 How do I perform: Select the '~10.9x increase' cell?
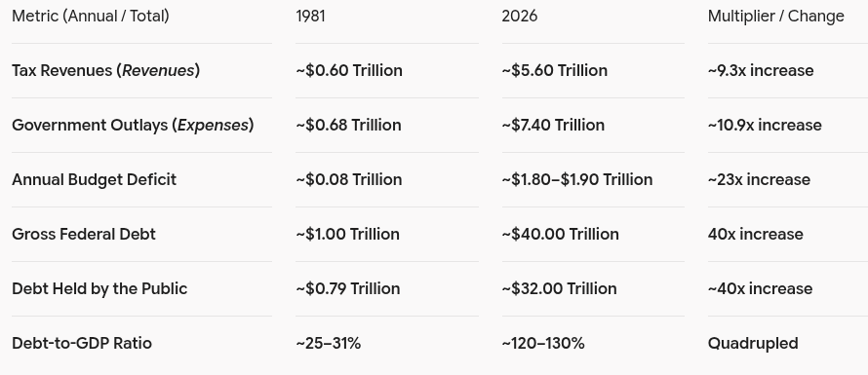(765, 125)
